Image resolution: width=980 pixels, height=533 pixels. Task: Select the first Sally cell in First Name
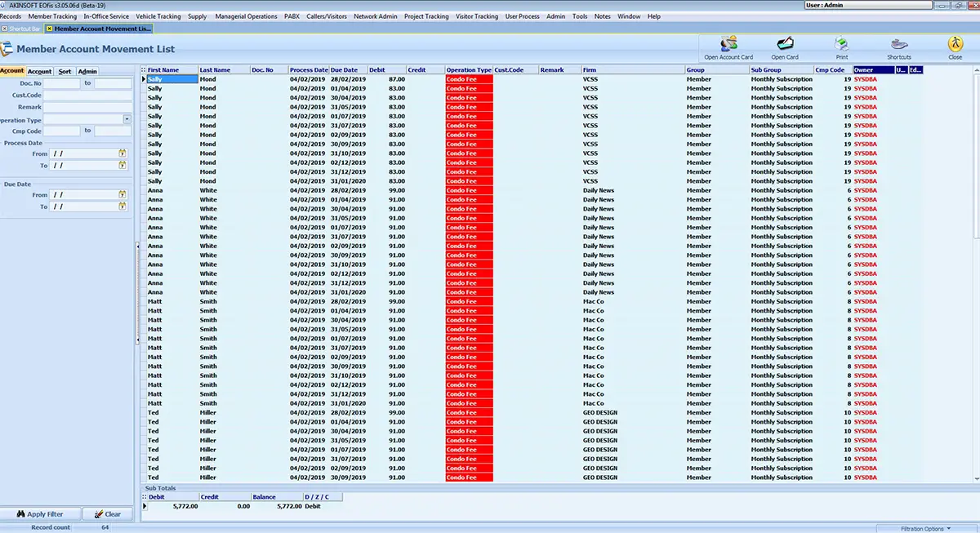(172, 79)
